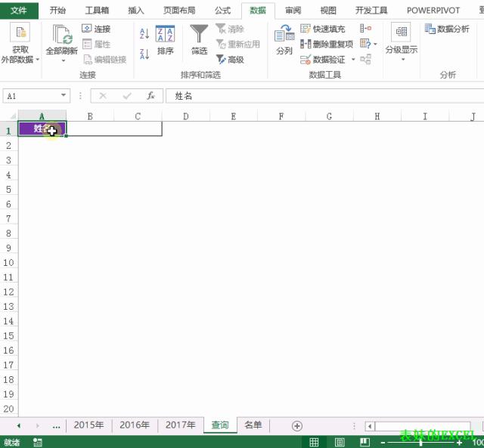The image size is (484, 448).
Task: Click the Properties (属性) button
Action: (96, 44)
